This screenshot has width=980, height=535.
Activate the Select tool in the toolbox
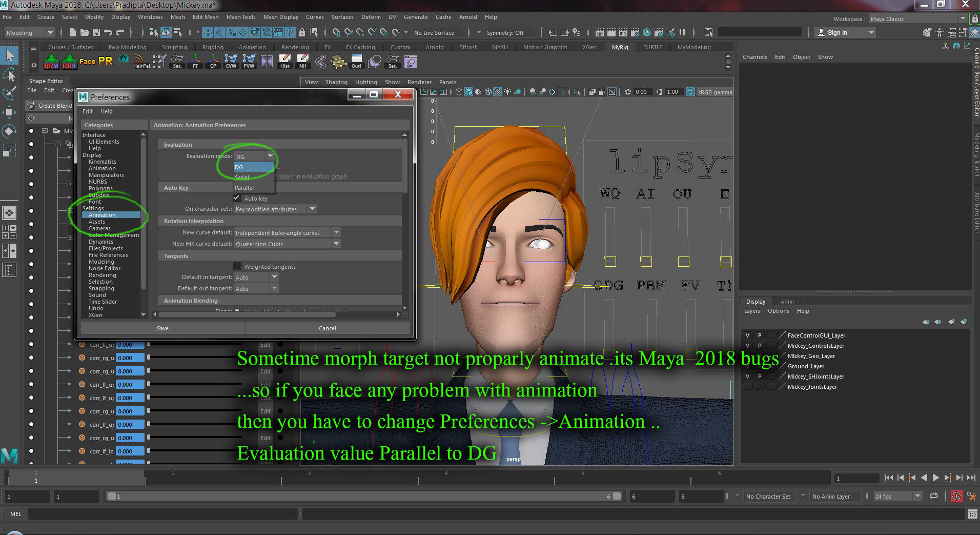(10, 55)
